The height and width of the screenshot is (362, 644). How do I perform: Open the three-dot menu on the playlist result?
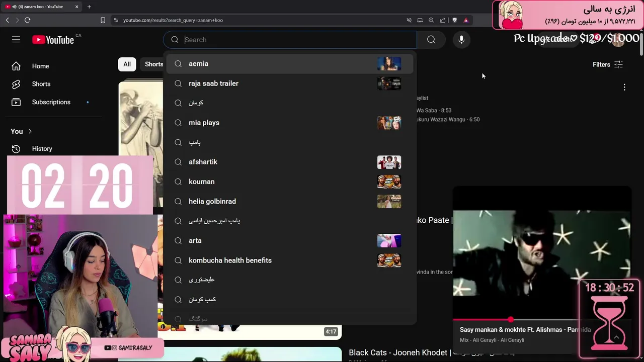[x=624, y=87]
